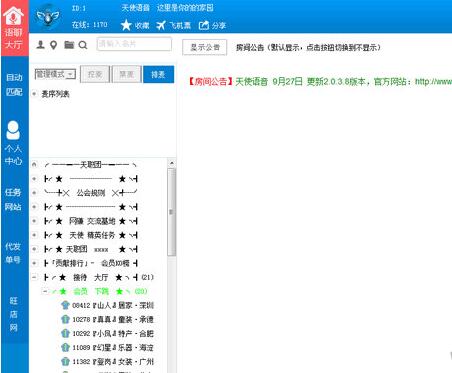The width and height of the screenshot is (452, 373).
Task: Click the magnifier search toolbar icon
Action: point(83,45)
